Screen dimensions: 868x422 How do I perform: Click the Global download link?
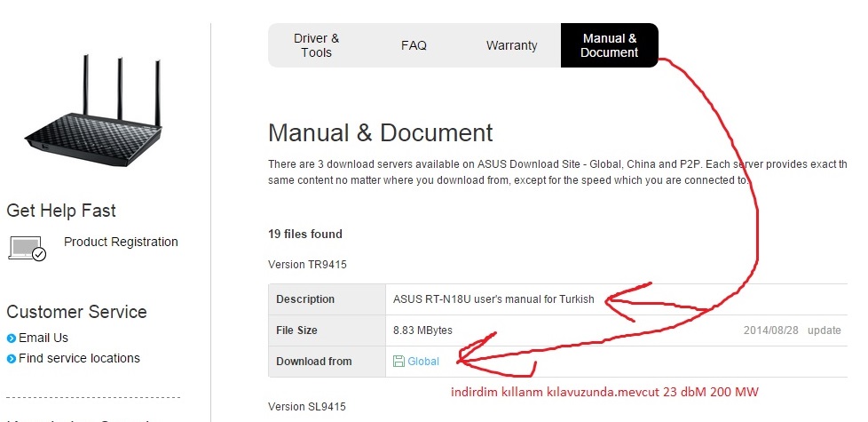click(423, 362)
